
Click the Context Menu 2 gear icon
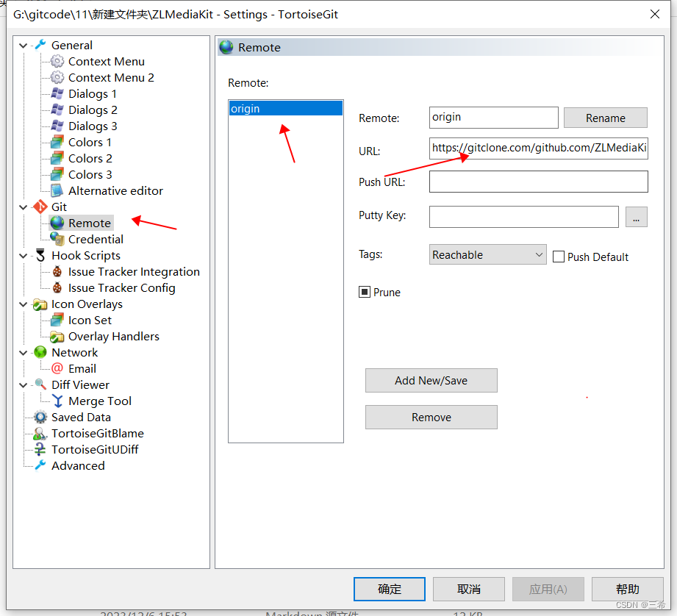click(x=57, y=78)
